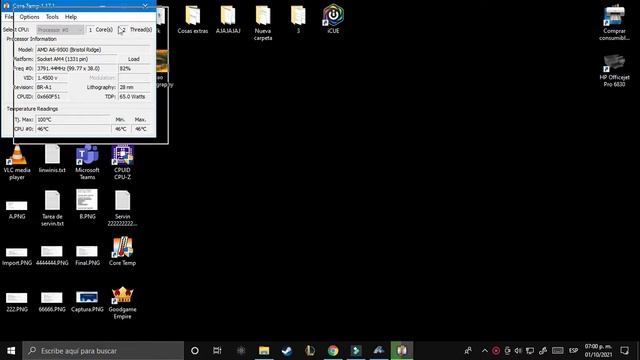Select the Import.PNG image file
Screen dimensions: 640x360
coord(17,256)
